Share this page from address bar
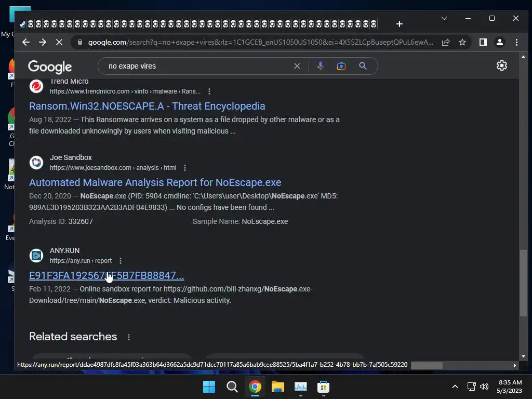Viewport: 532px width, 399px height. (445, 43)
